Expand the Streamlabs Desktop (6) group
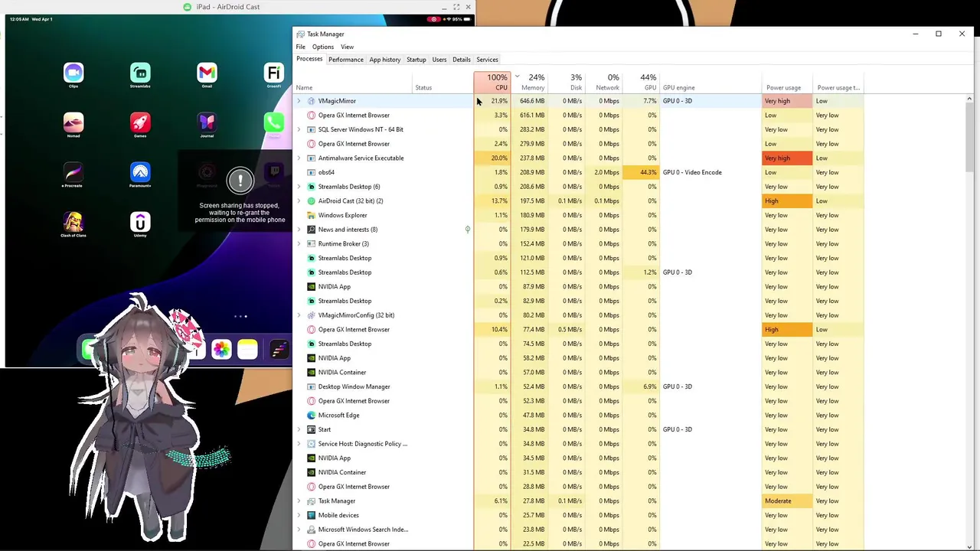Screen dimensions: 980x551 tap(299, 187)
